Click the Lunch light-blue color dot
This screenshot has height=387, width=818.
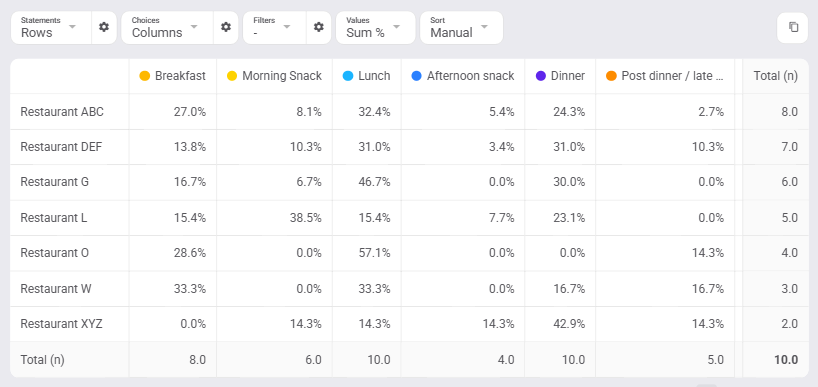[x=348, y=76]
